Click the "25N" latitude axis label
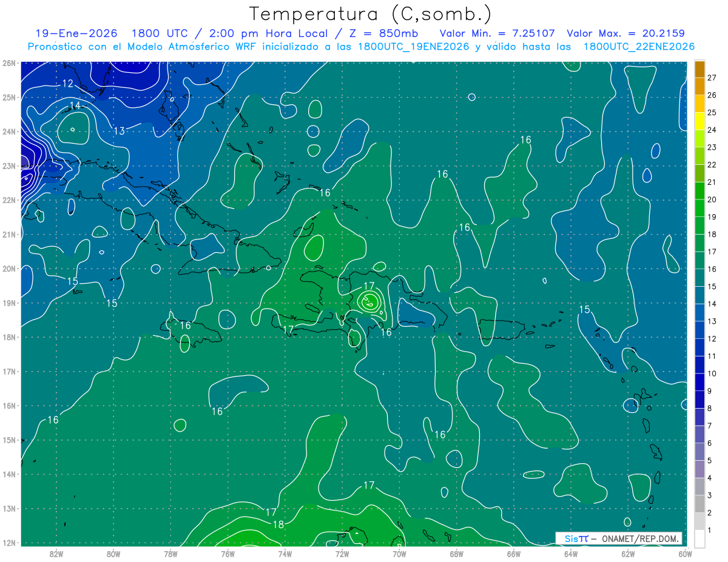728x562 pixels. point(8,97)
